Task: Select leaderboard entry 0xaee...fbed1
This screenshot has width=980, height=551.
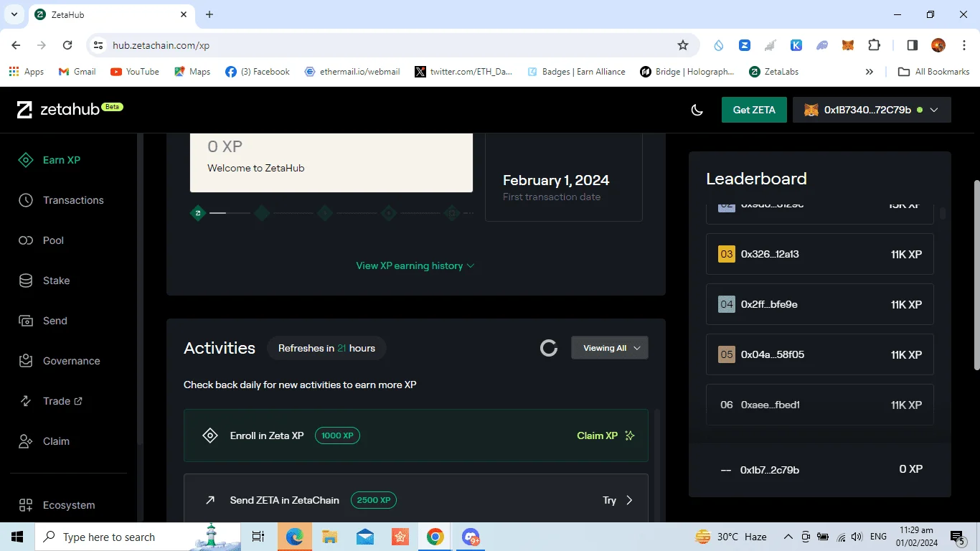Action: [x=820, y=405]
